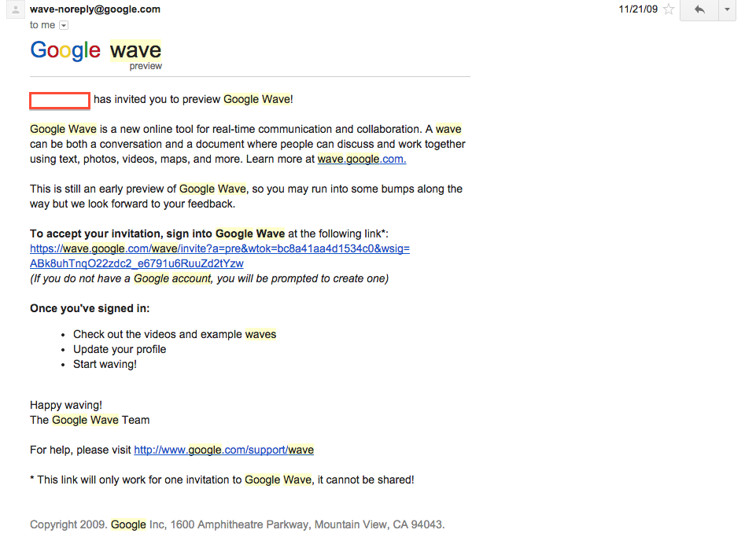This screenshot has height=537, width=756.
Task: Expand the 'to me' recipient details
Action: [x=64, y=25]
